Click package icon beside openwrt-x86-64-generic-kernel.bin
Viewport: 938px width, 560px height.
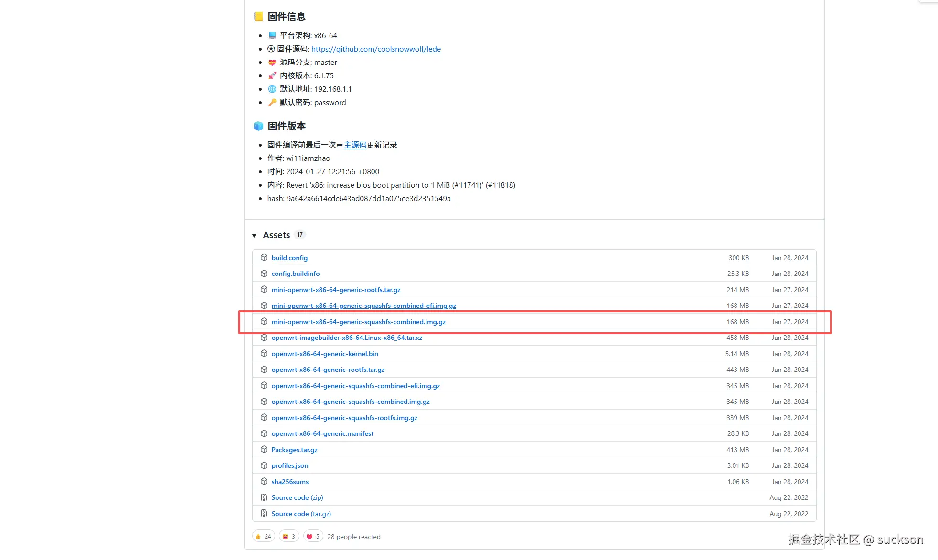click(264, 354)
